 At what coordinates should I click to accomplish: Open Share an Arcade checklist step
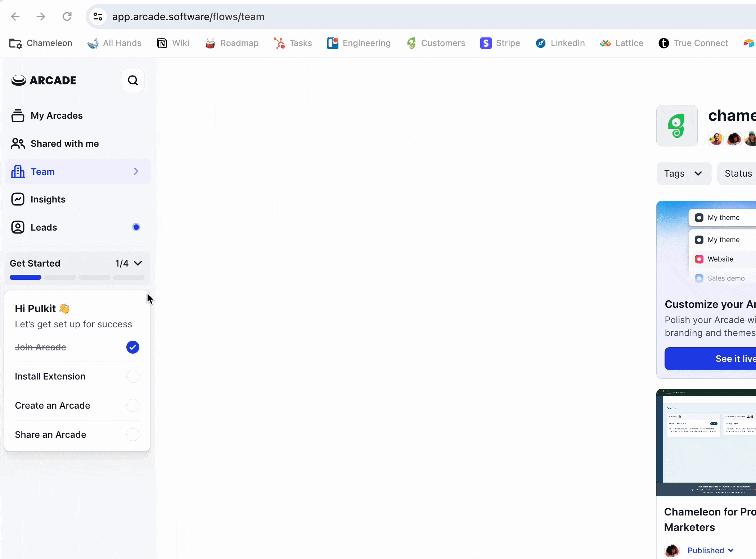pyautogui.click(x=77, y=435)
